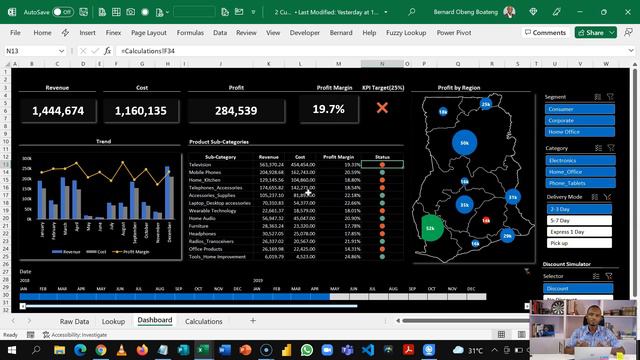Screen dimensions: 640x360
Task: Click the borders grid icon in quick access toolbar
Action: (x=116, y=12)
